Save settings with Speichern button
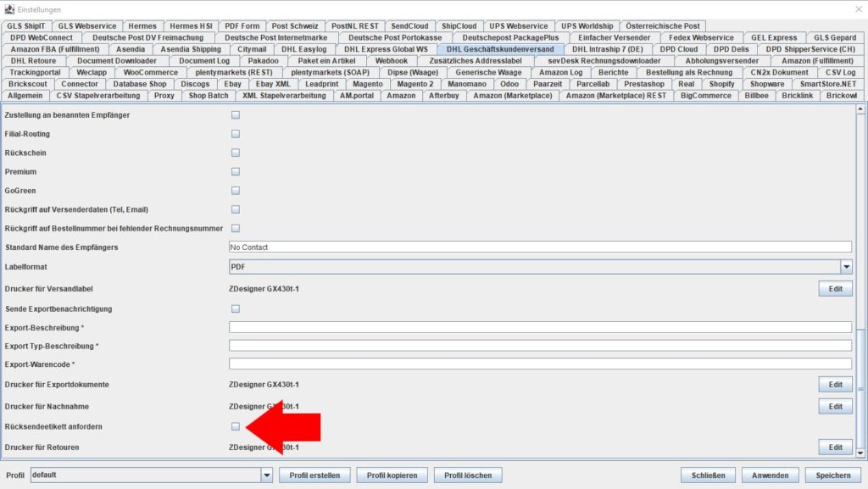This screenshot has width=868, height=489. (x=833, y=475)
